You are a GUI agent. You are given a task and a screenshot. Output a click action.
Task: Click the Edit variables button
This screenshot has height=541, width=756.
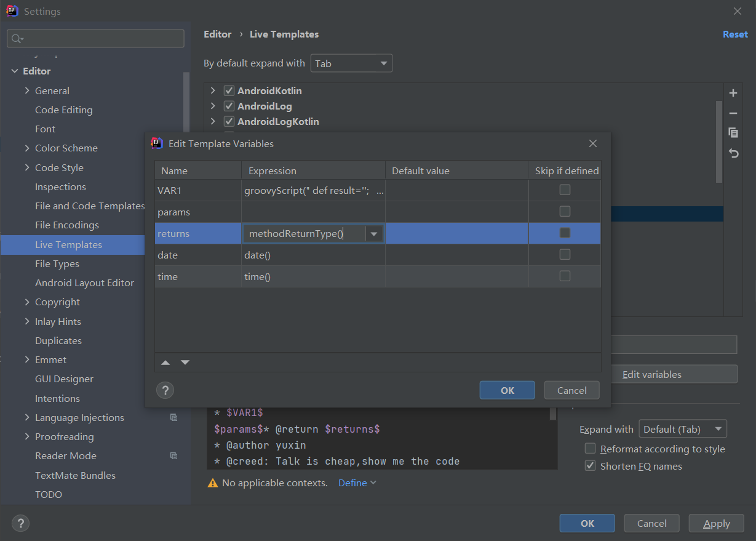click(x=652, y=375)
